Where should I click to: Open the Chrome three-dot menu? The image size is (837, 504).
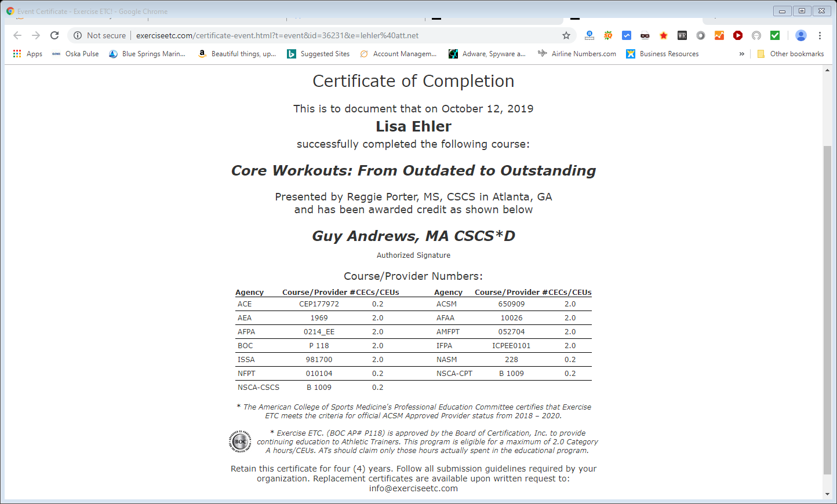(x=820, y=35)
